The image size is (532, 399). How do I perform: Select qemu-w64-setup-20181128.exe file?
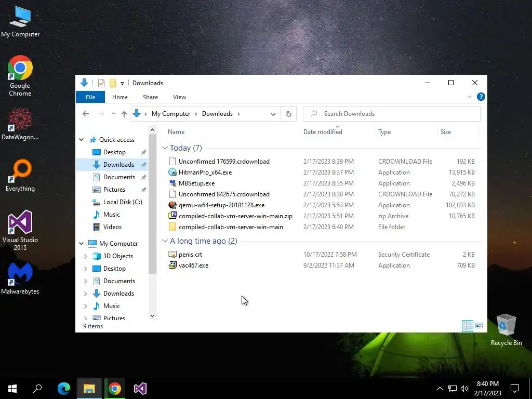[221, 205]
